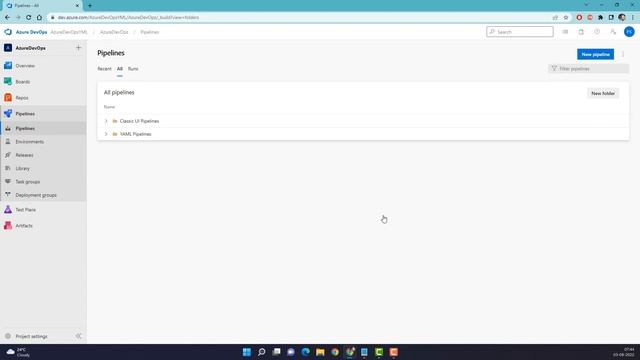Open Artifacts in the sidebar

[24, 226]
